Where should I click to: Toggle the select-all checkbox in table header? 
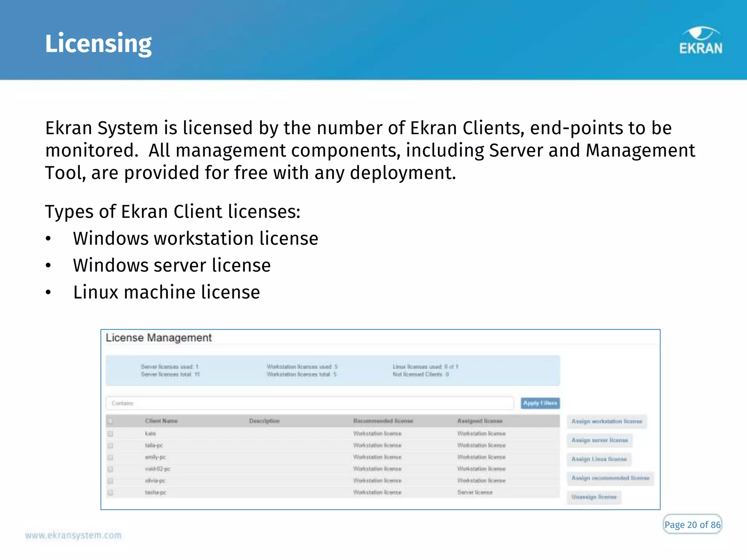click(110, 421)
